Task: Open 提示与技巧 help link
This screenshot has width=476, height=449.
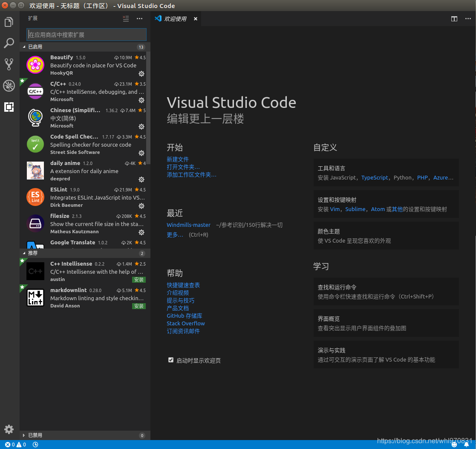Action: click(180, 301)
